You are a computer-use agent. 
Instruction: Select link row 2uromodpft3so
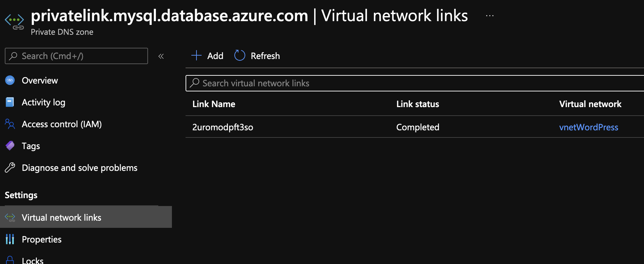point(223,127)
